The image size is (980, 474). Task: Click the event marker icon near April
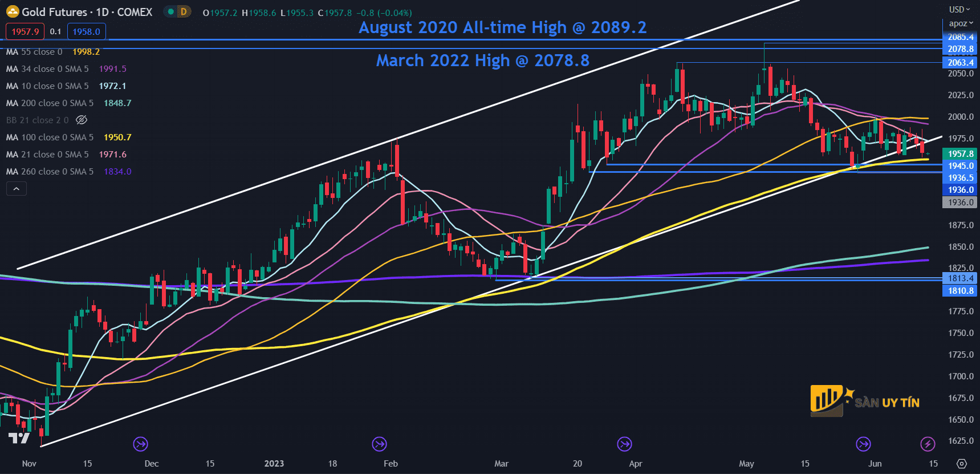pos(625,444)
